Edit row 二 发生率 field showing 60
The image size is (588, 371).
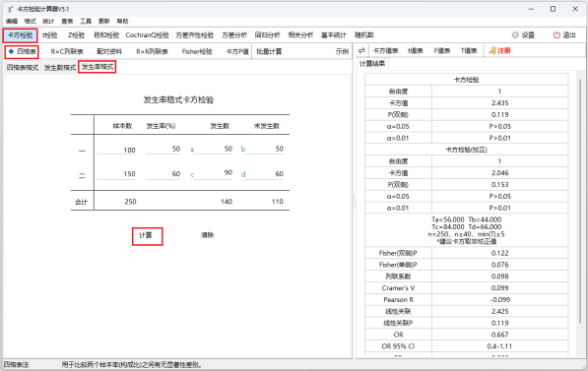coord(163,174)
